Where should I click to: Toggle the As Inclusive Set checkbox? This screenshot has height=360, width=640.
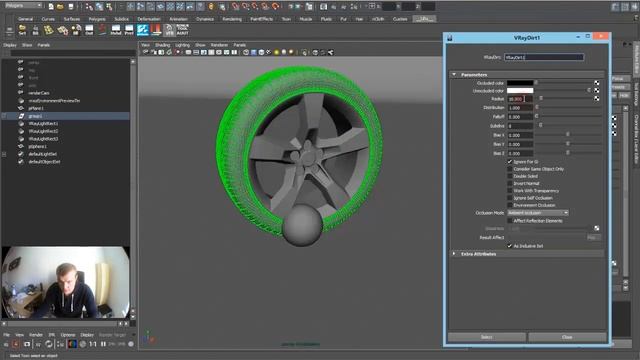[510, 246]
